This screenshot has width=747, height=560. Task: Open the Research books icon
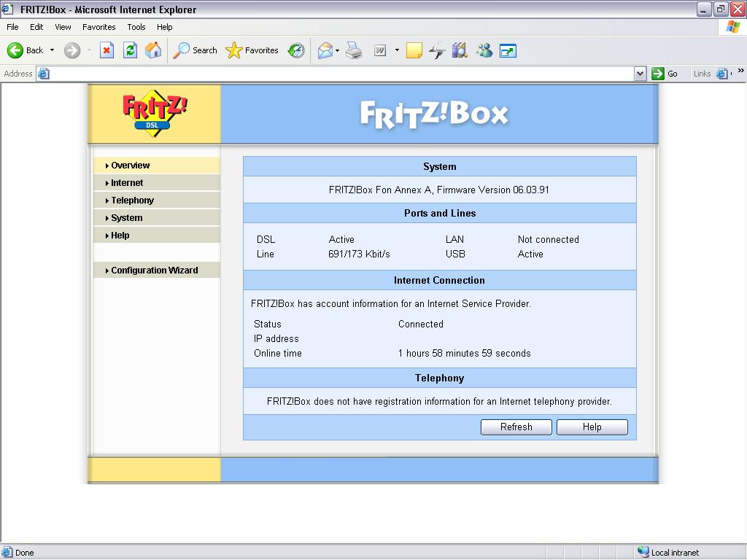pos(460,50)
